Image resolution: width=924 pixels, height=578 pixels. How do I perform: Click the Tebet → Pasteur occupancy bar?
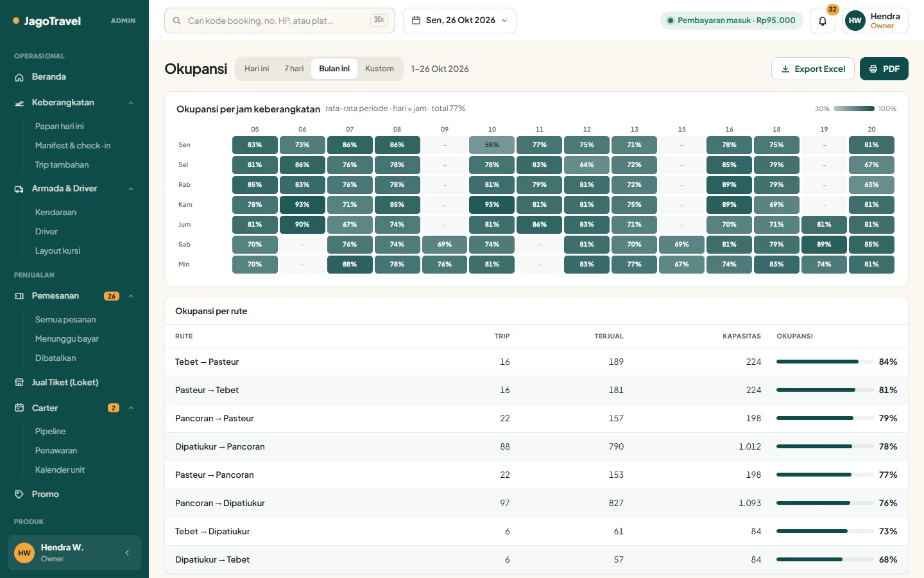tap(825, 362)
